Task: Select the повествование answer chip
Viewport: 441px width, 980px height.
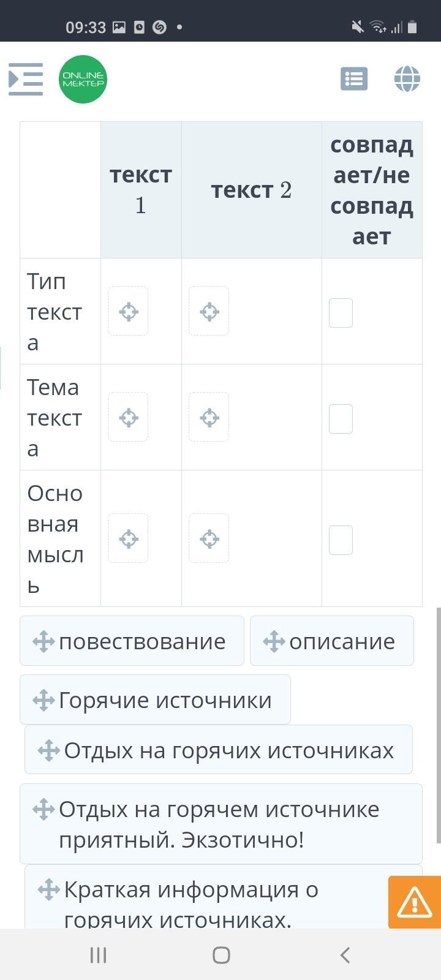Action: [132, 641]
